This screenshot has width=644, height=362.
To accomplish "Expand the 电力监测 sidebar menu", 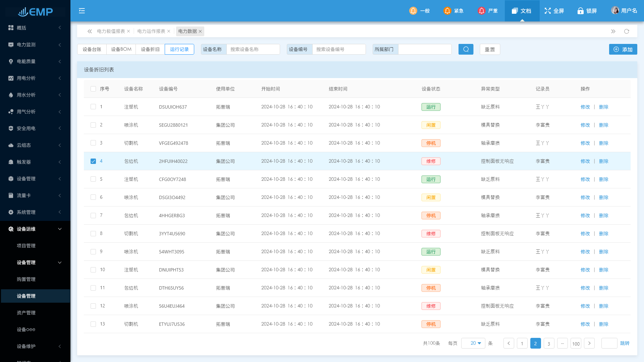I will (35, 45).
